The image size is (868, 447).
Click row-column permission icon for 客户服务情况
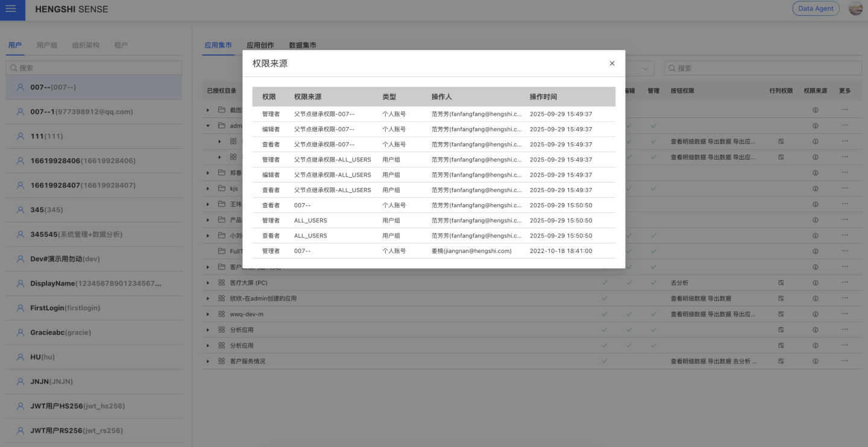pyautogui.click(x=781, y=361)
